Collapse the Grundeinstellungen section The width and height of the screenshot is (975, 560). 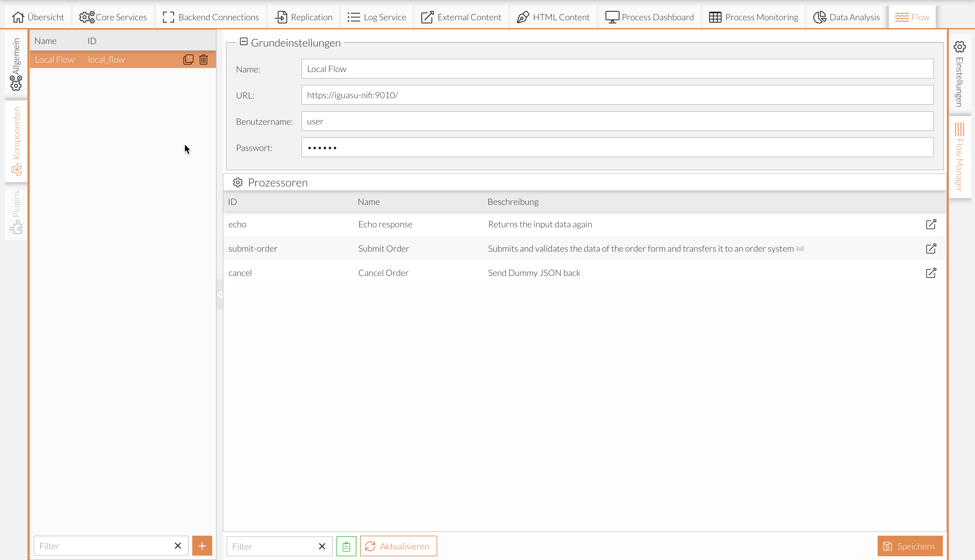[x=244, y=41]
